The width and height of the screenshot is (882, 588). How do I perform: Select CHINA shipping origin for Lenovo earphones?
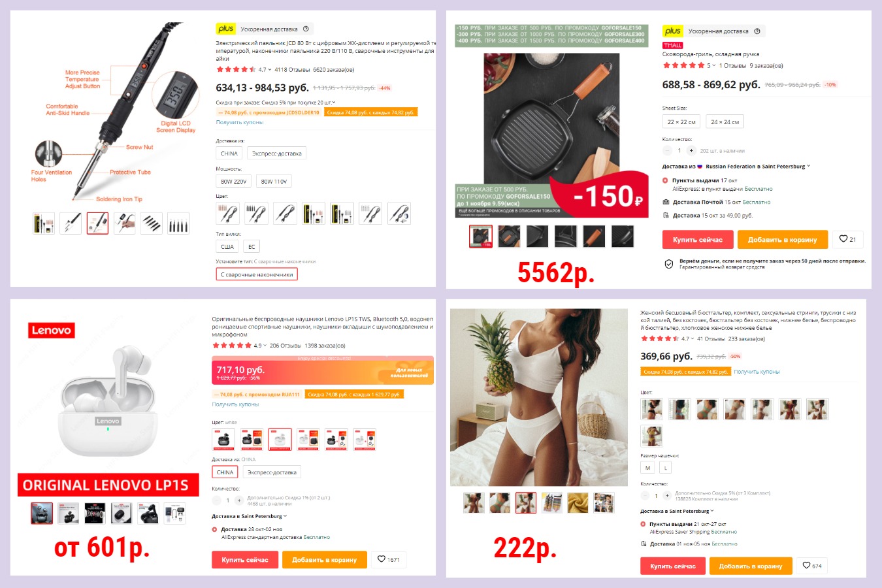pos(225,472)
